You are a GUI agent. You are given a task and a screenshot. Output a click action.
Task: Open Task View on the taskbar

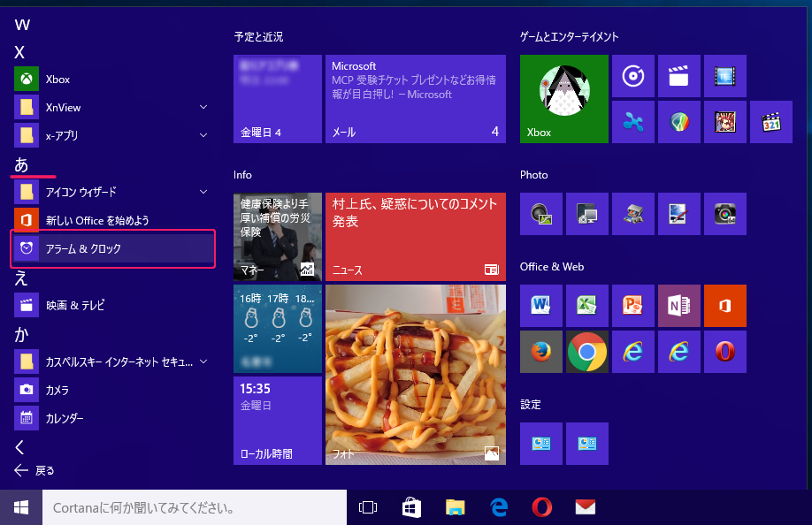(368, 507)
